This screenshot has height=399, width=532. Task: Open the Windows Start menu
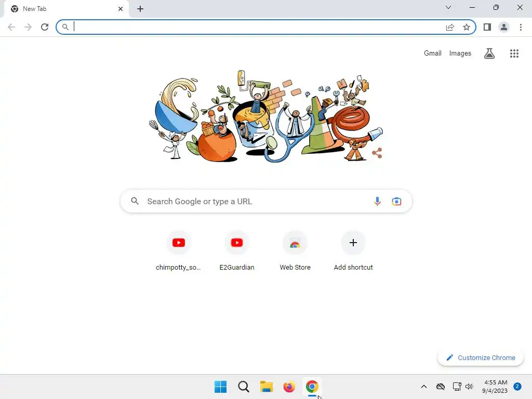tap(220, 387)
